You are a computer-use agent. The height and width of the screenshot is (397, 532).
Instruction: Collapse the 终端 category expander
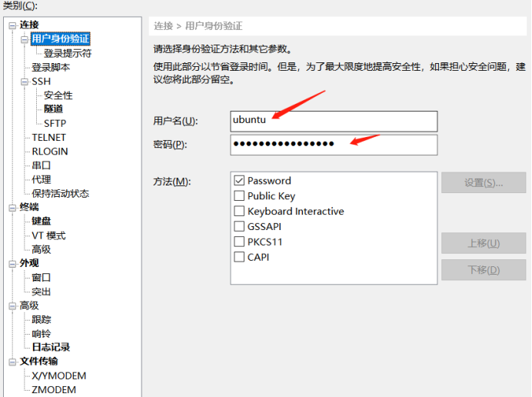[x=12, y=207]
